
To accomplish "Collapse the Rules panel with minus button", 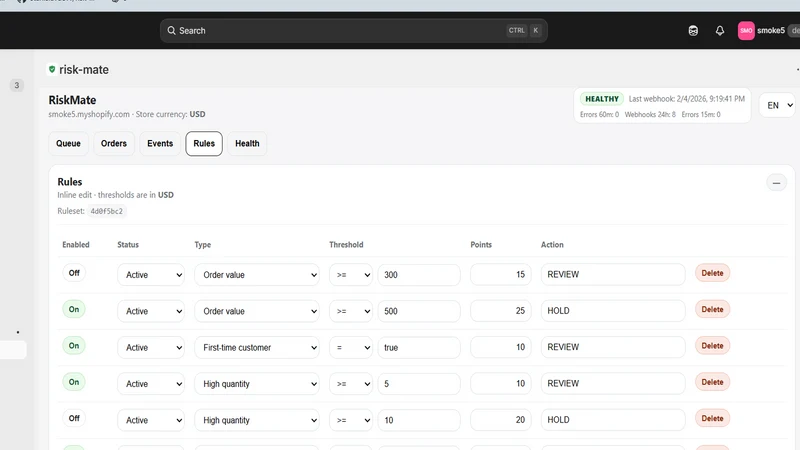I will coord(776,183).
